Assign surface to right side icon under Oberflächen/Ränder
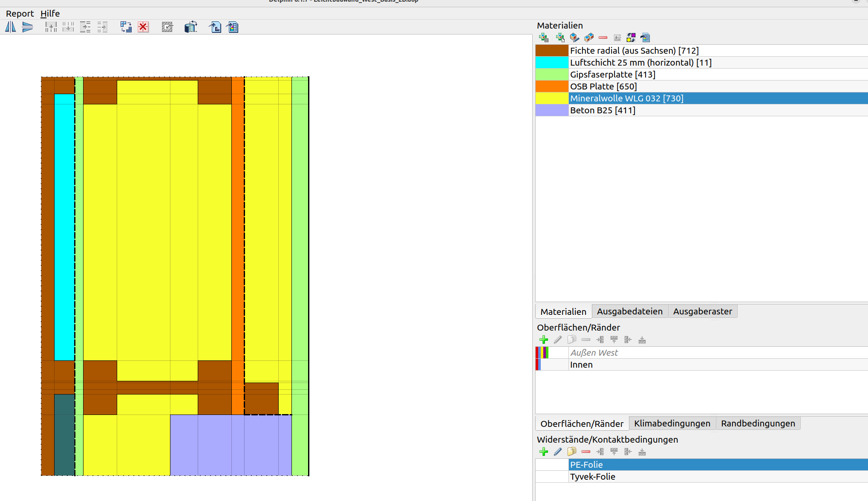The image size is (868, 501). pyautogui.click(x=628, y=340)
